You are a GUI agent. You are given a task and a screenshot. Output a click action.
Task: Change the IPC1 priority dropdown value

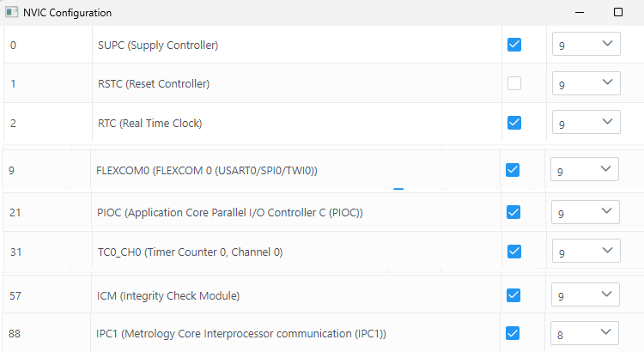[585, 332]
